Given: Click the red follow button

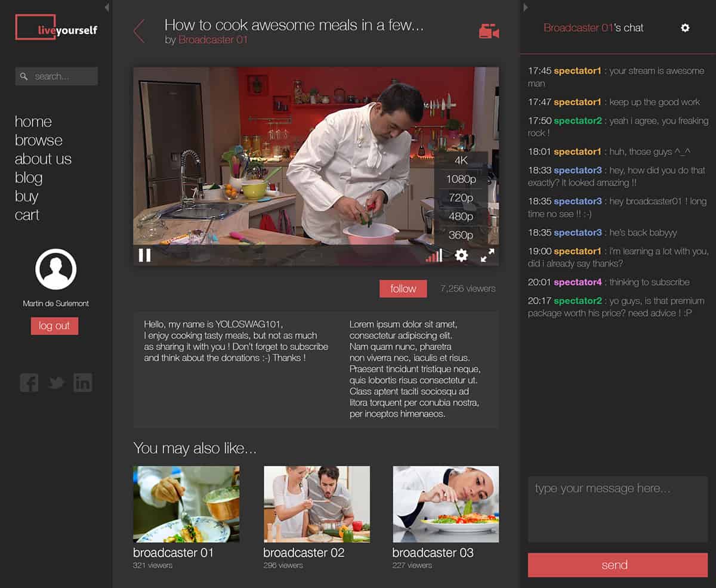Looking at the screenshot, I should click(403, 289).
